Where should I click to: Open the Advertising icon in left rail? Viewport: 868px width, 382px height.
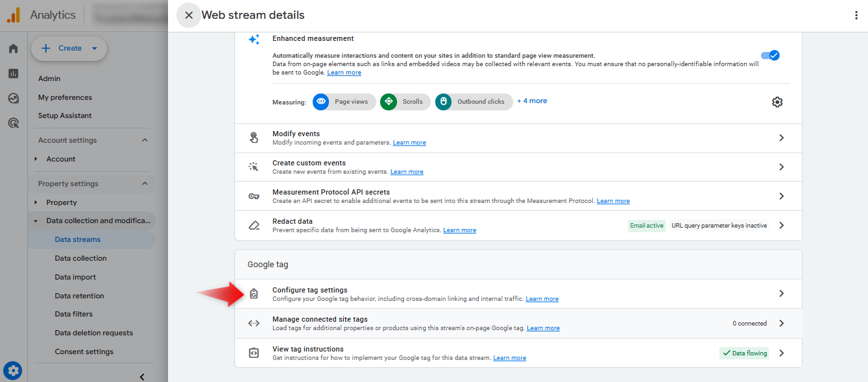click(13, 123)
